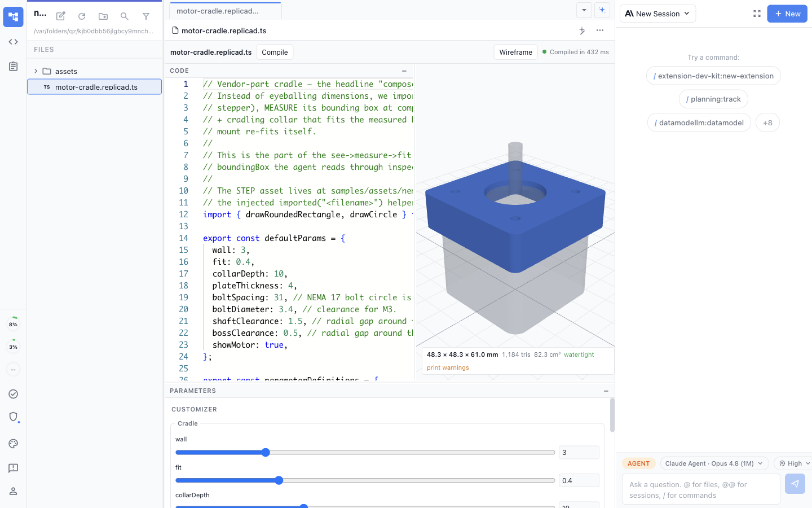
Task: Open the checkmark status icon
Action: [x=13, y=394]
